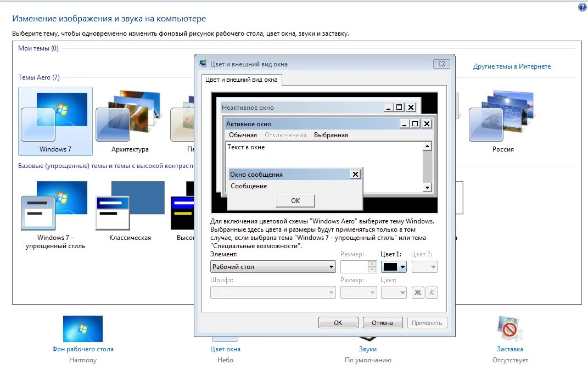Choose the Архитектура theme thumbnail
The height and width of the screenshot is (370, 588).
click(130, 121)
